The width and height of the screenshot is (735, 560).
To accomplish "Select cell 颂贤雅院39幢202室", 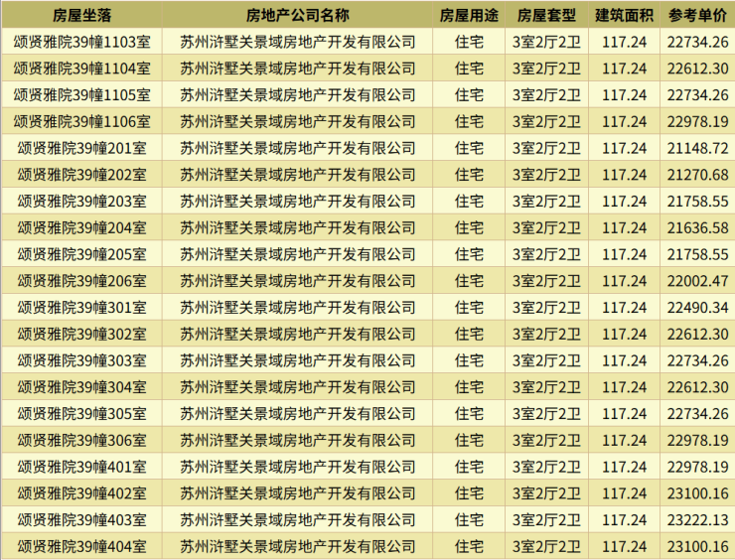I will coord(82,175).
